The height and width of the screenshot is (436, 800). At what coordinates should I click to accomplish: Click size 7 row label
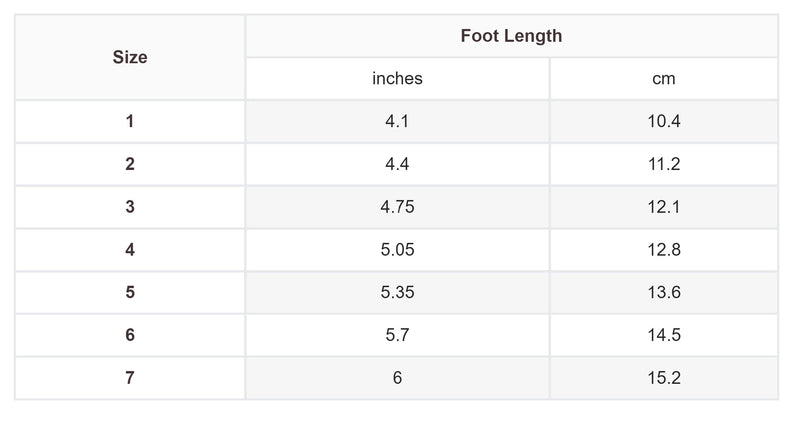[x=130, y=379]
